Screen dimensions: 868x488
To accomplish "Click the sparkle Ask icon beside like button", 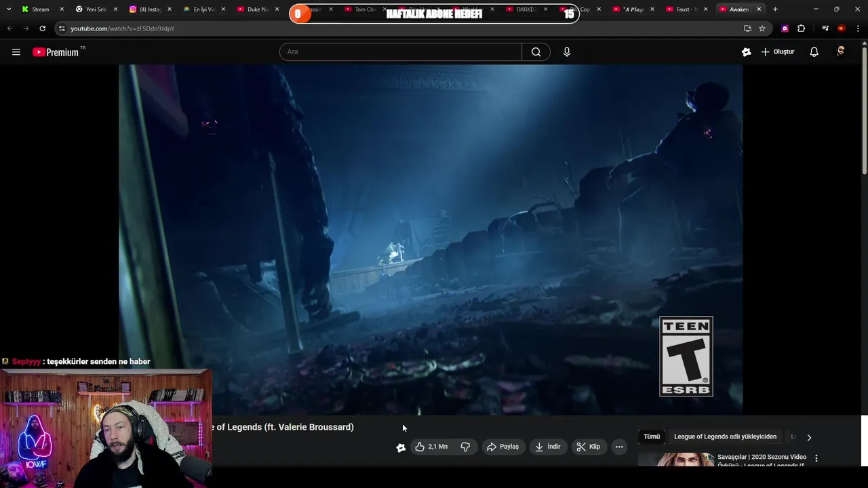I will pyautogui.click(x=401, y=447).
